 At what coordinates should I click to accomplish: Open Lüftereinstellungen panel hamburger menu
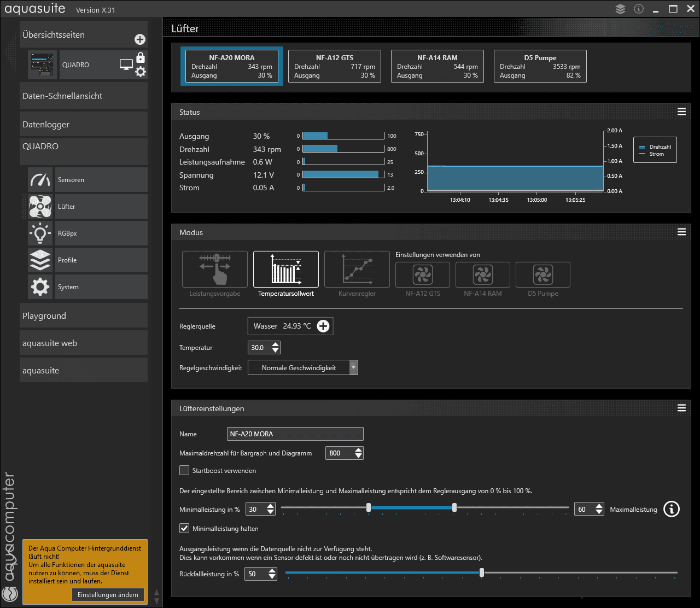[x=681, y=408]
